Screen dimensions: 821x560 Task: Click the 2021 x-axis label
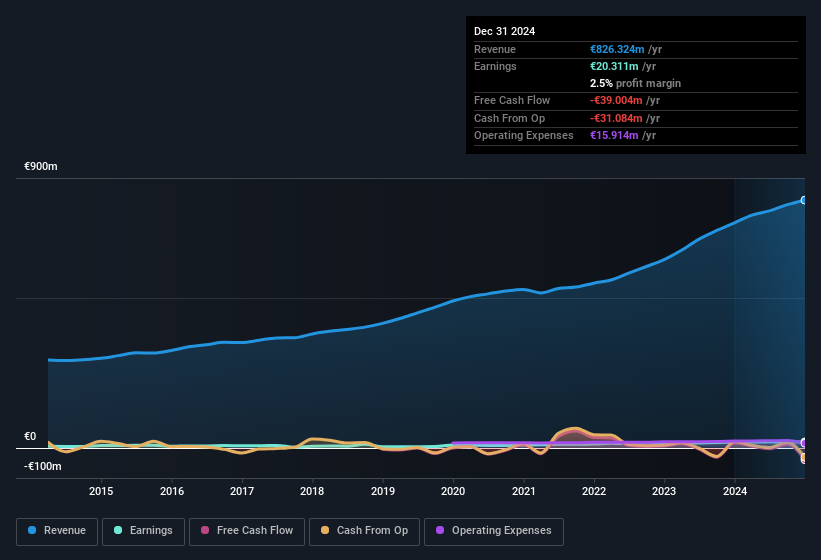(x=524, y=491)
